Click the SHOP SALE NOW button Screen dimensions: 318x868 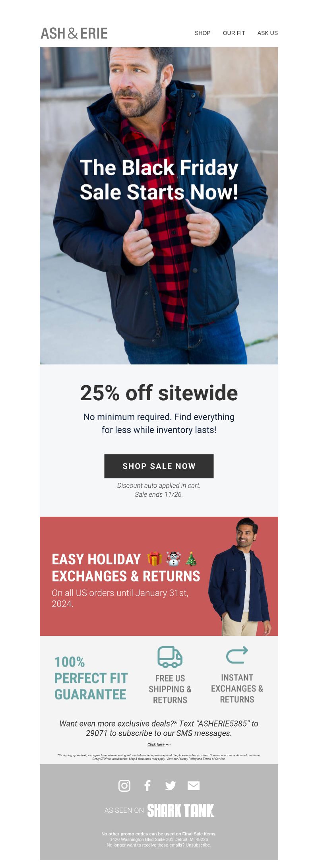159,466
